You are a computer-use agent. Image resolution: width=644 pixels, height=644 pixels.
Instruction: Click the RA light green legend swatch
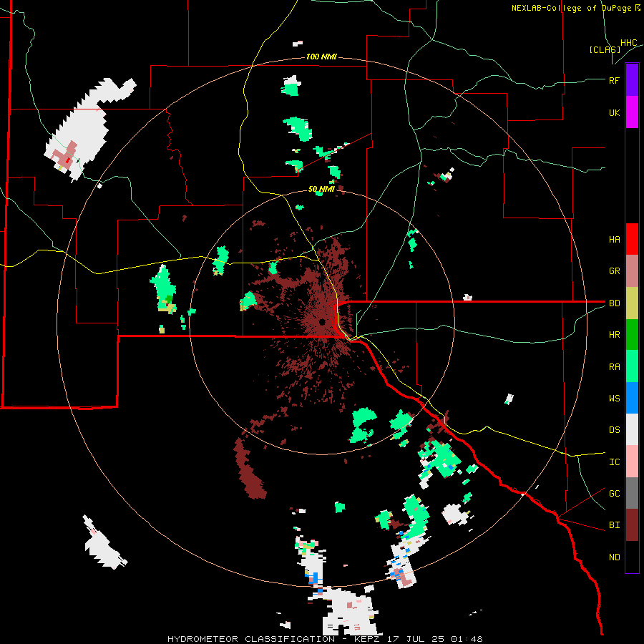(x=632, y=366)
